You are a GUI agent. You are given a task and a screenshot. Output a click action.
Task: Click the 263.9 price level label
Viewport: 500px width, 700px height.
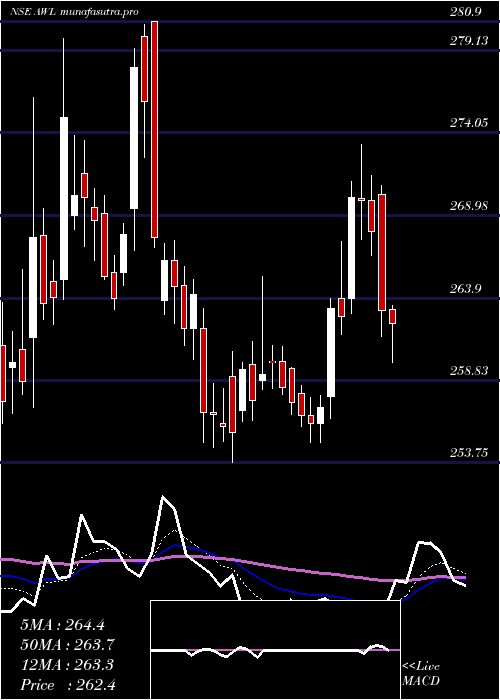tap(466, 288)
